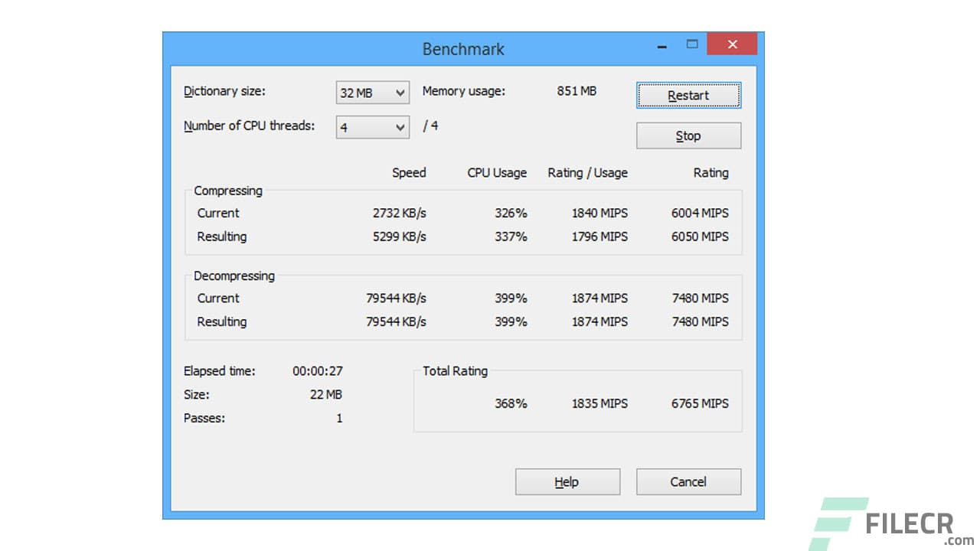
Task: Close the Benchmark window
Action: 731,44
